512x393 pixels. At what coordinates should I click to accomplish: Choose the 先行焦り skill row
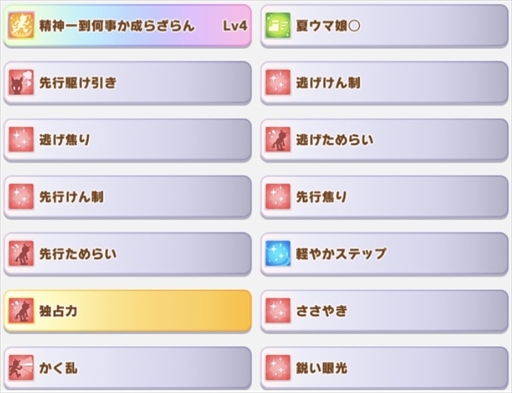tap(384, 197)
